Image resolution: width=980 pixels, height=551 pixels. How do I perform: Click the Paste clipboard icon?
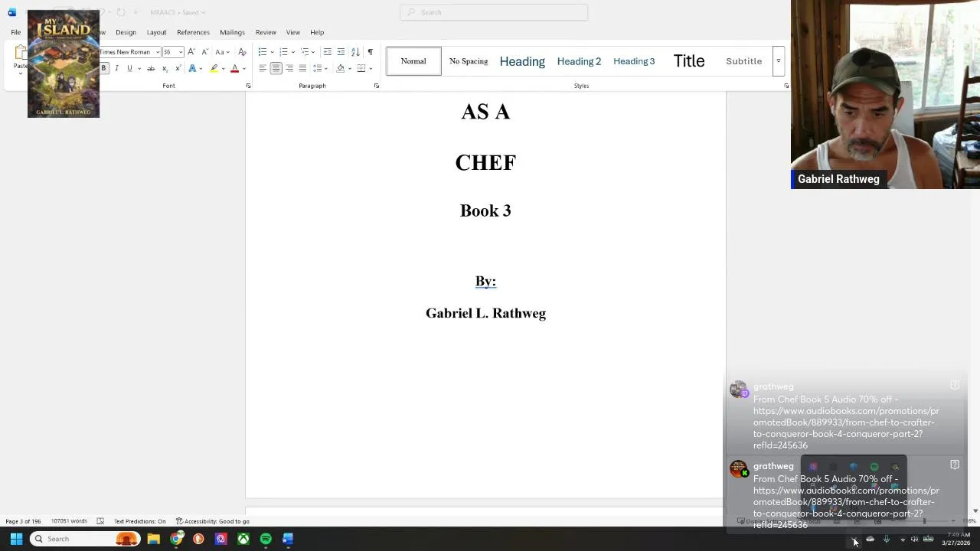pos(20,54)
